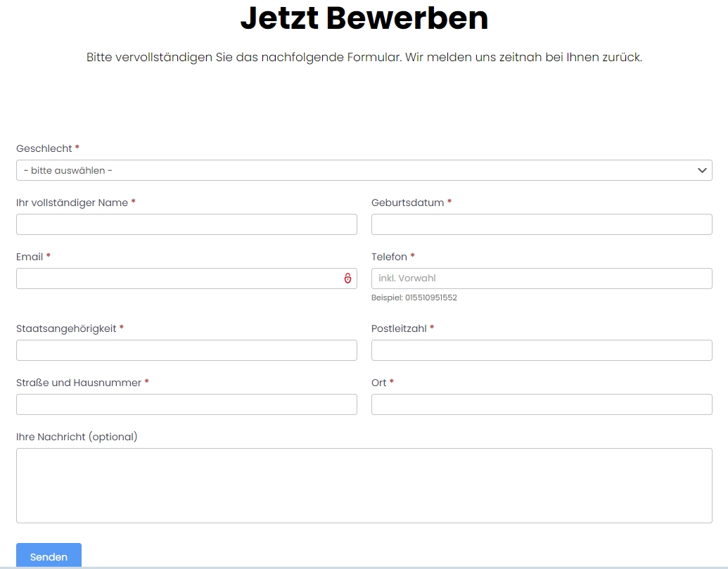Click the 'Postleitzahl' label
728x569 pixels.
pyautogui.click(x=399, y=328)
